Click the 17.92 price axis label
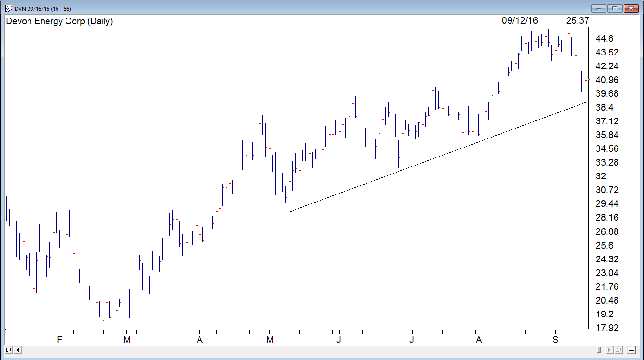 pyautogui.click(x=606, y=328)
